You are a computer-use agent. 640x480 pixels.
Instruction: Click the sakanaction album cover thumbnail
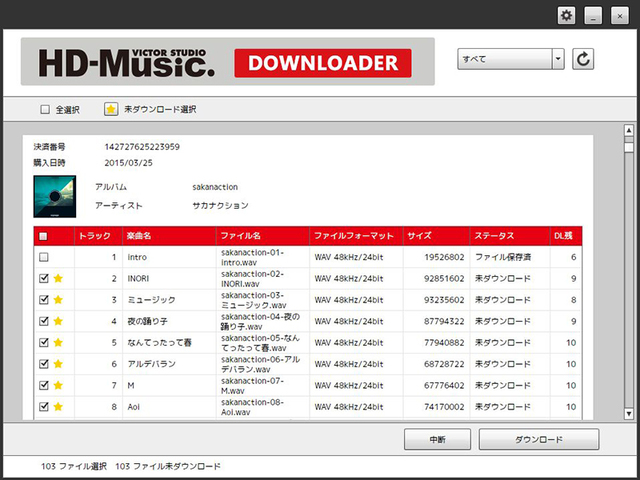tap(55, 196)
